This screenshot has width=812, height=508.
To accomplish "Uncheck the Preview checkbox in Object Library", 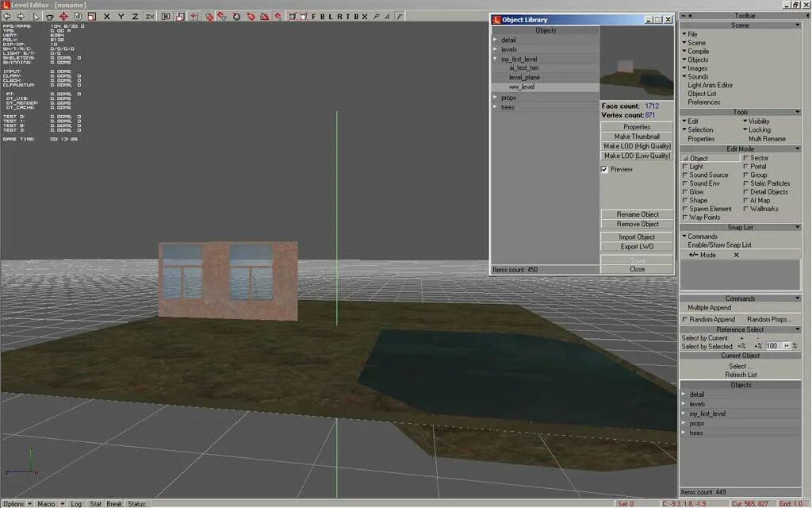I will 605,168.
